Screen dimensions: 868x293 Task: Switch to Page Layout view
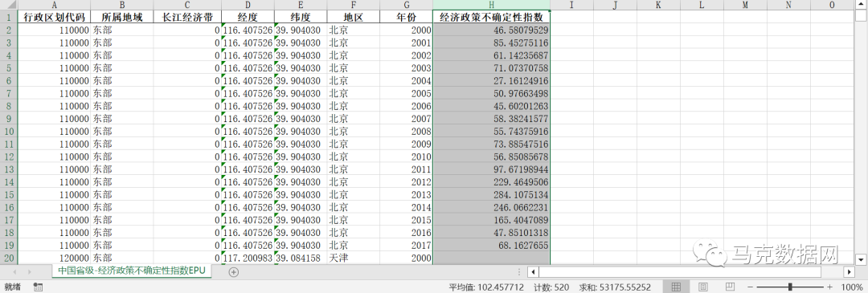tap(702, 287)
